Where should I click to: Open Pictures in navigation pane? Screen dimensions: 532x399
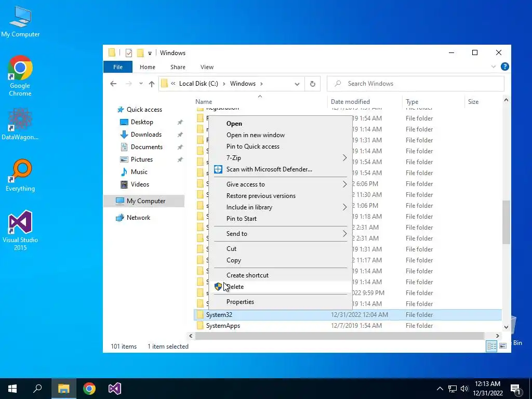(x=142, y=159)
